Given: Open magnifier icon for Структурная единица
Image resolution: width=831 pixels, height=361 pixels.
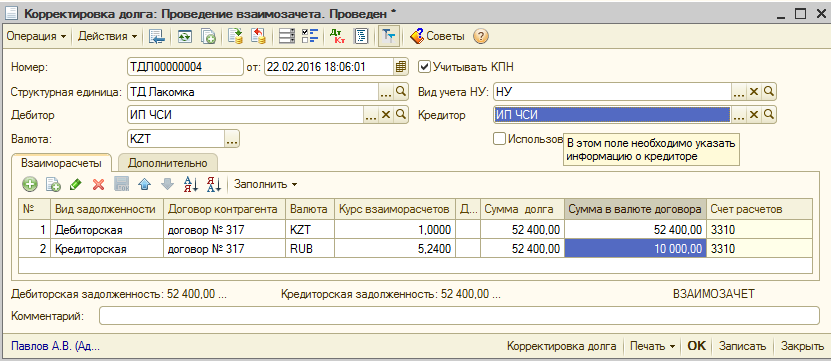Looking at the screenshot, I should (x=401, y=92).
